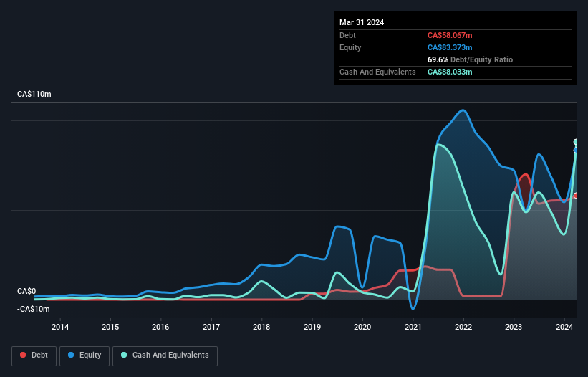Click the CA$0 y-axis label

coord(26,292)
